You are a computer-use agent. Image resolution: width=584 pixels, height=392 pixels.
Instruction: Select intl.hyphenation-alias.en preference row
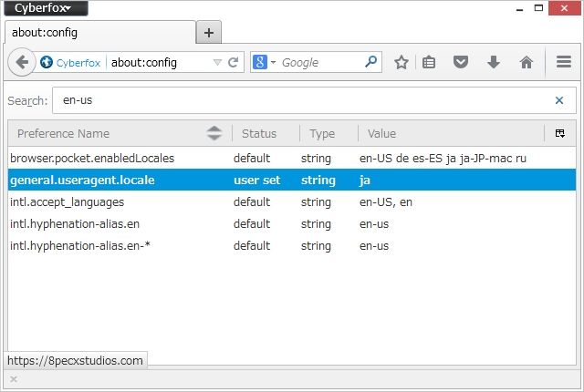point(292,224)
